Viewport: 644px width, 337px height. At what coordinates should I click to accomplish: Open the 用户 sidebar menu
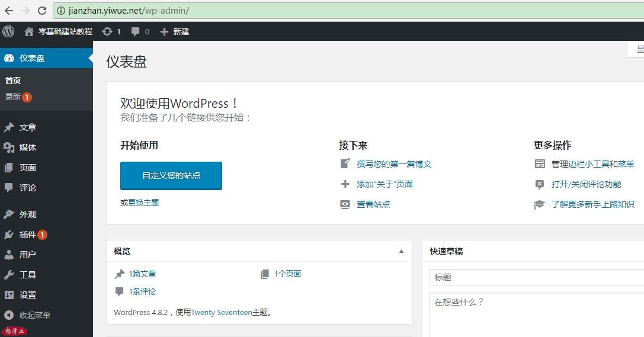[46, 255]
